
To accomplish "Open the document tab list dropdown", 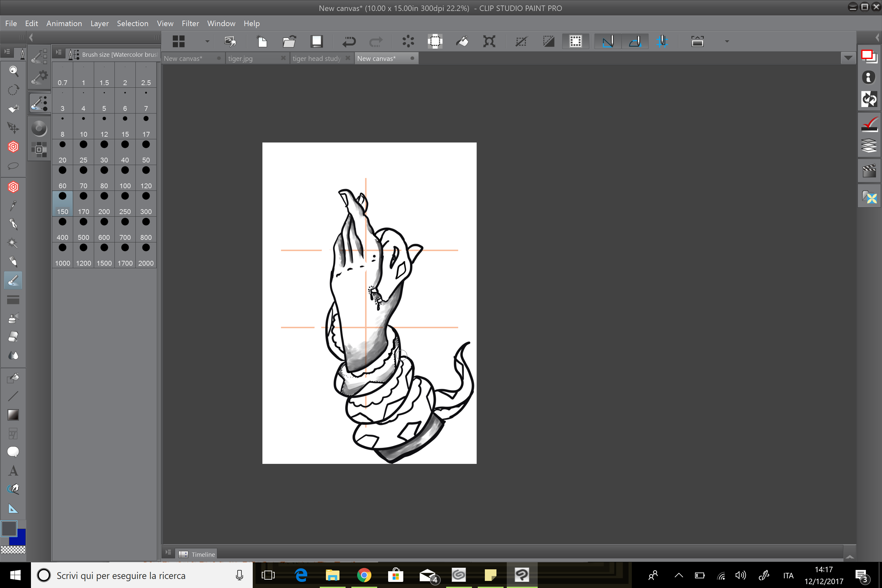I will click(x=848, y=58).
